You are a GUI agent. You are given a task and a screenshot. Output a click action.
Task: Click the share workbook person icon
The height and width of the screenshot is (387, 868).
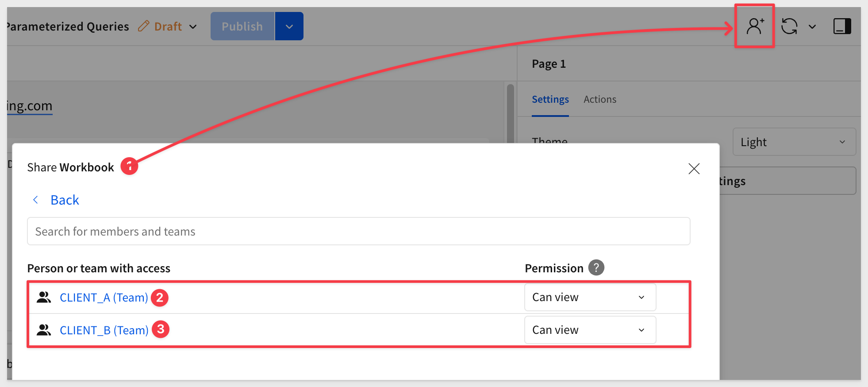pos(755,27)
